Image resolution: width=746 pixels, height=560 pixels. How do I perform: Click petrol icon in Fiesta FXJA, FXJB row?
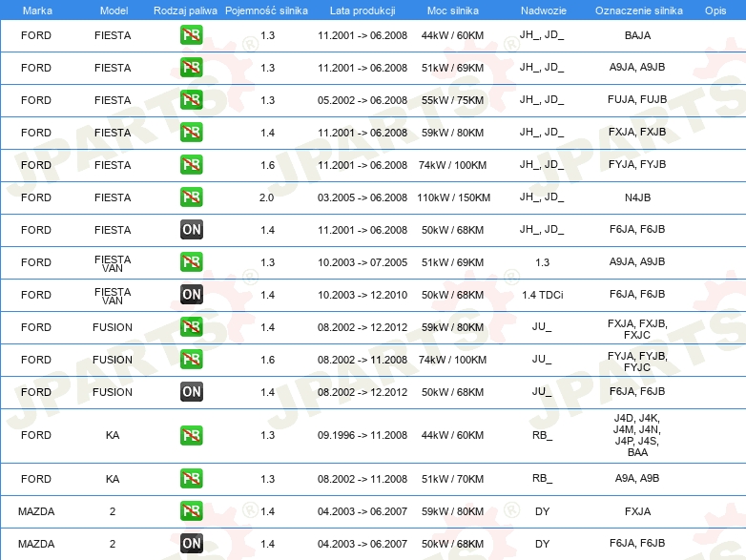tap(191, 133)
